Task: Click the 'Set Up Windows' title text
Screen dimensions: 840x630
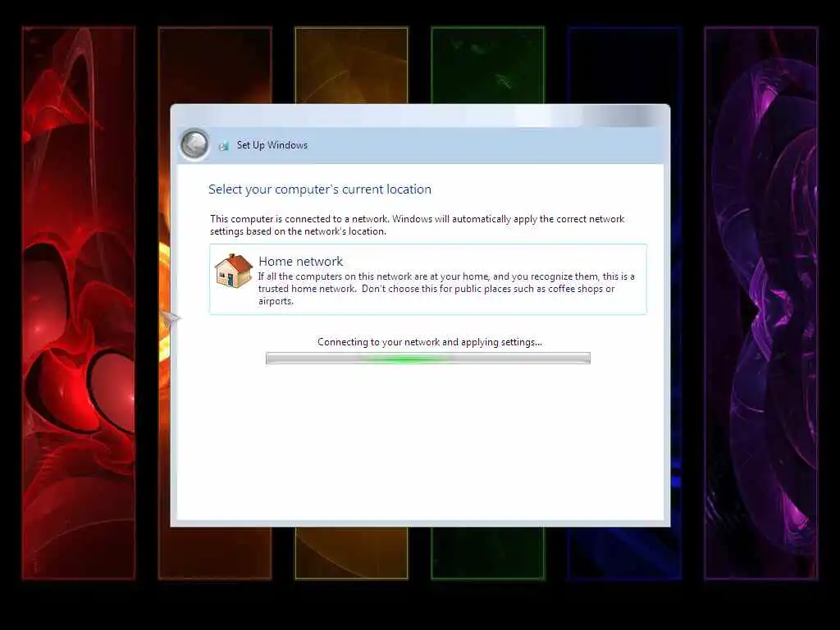Action: click(272, 145)
